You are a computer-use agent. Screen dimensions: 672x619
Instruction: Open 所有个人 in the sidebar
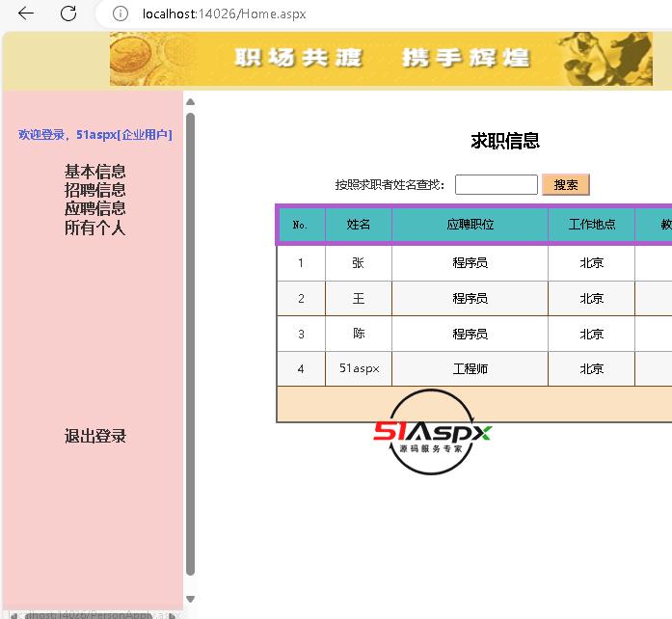point(95,228)
